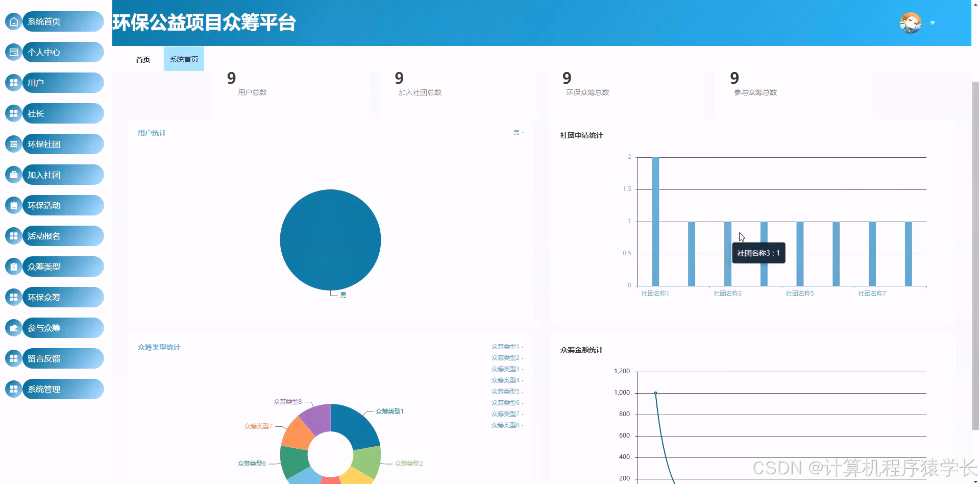Click the grid icon beside 环保众筹

pyautogui.click(x=14, y=297)
